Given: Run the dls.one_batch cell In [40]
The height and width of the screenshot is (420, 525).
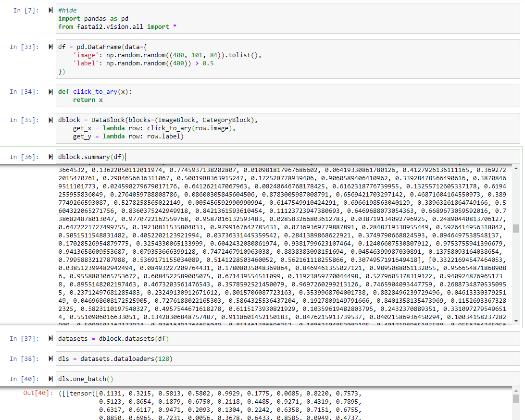Looking at the screenshot, I should coord(50,379).
